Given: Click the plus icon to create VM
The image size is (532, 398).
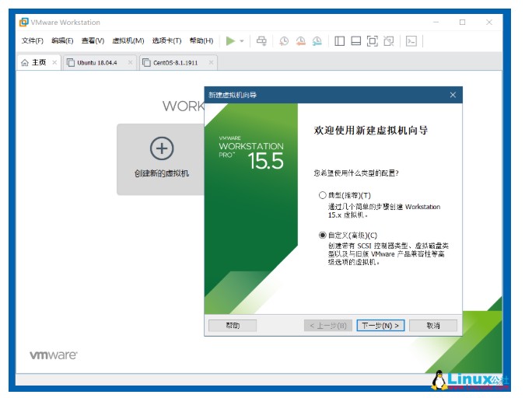Looking at the screenshot, I should coord(162,148).
